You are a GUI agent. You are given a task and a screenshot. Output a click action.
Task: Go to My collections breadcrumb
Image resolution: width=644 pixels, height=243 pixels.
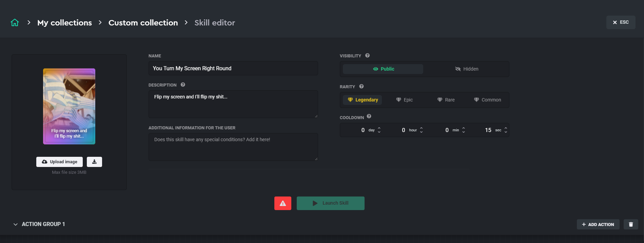point(64,23)
